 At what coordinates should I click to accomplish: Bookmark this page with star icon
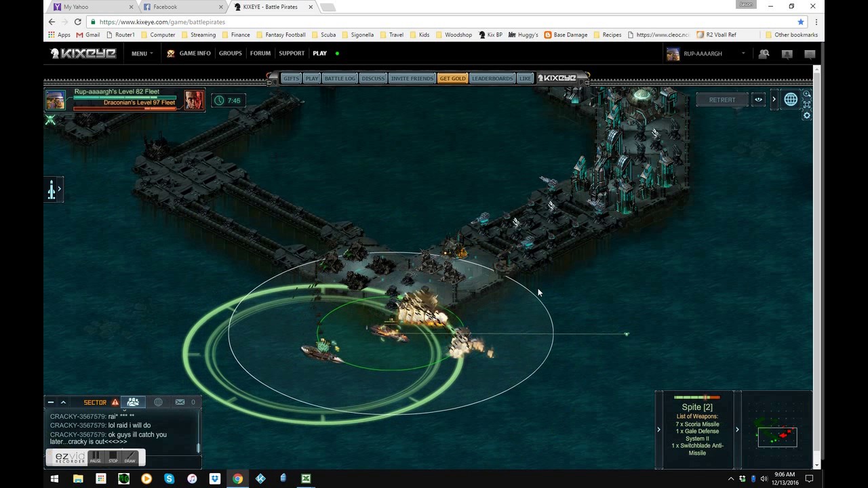pos(801,22)
